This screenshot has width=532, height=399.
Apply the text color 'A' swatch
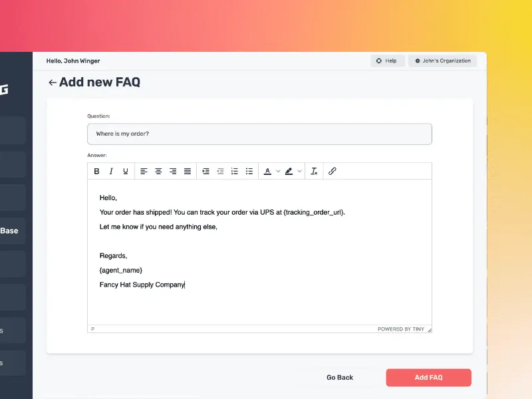(x=267, y=172)
